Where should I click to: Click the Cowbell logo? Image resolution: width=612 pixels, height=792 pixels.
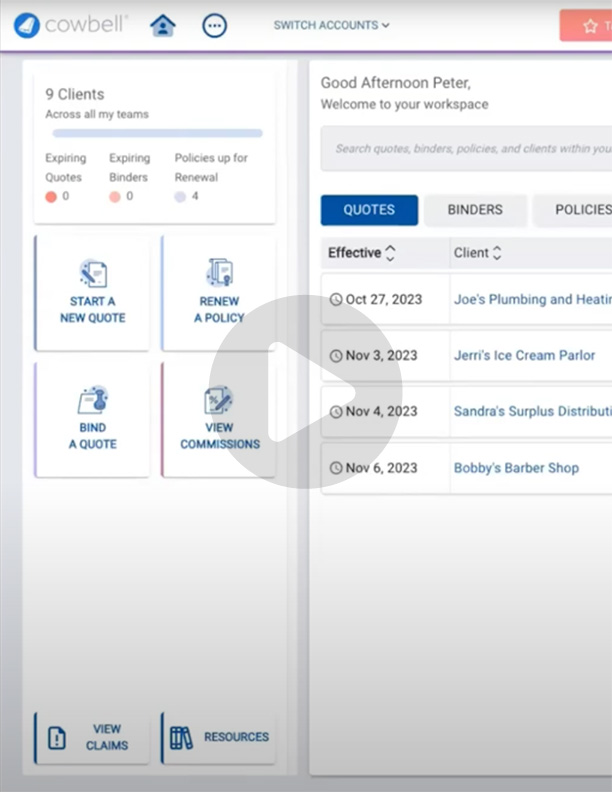click(71, 25)
